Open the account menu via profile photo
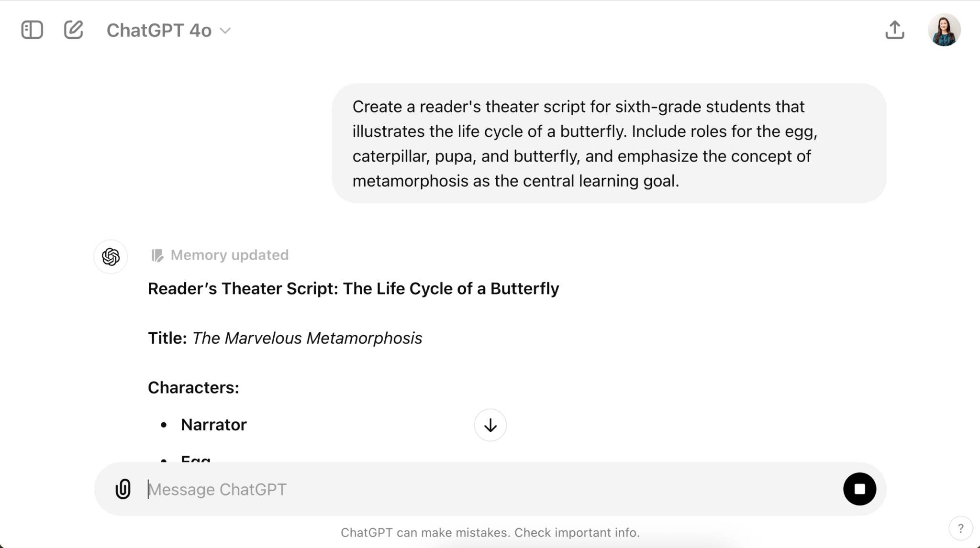 944,30
